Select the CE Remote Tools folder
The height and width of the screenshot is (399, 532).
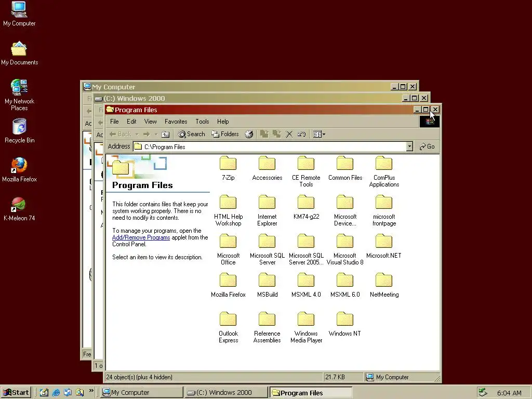306,171
